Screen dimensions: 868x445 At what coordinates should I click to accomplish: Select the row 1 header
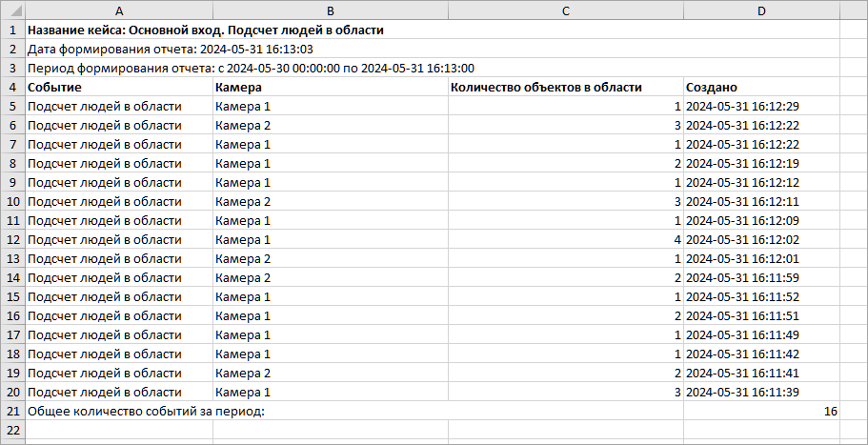coord(12,30)
